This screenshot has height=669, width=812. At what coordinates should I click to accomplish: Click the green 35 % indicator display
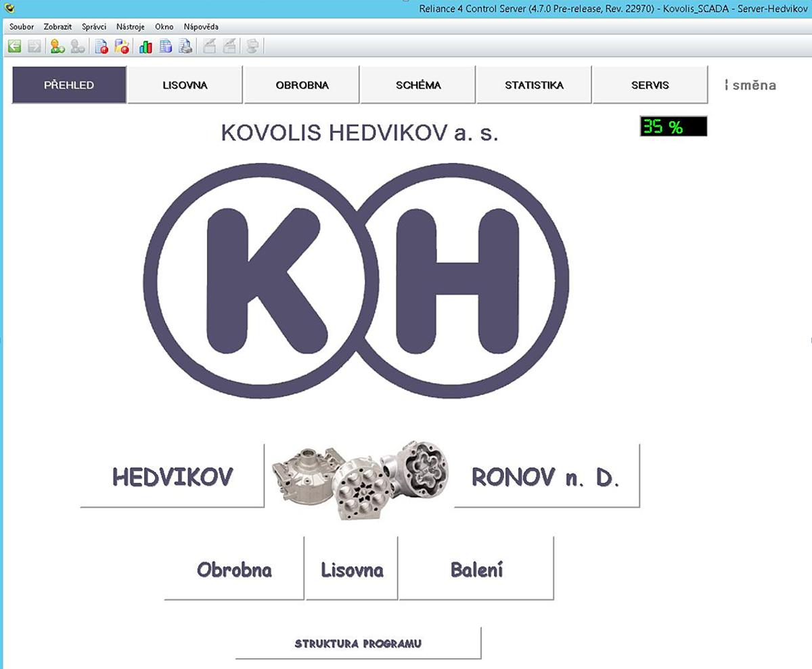click(x=673, y=127)
